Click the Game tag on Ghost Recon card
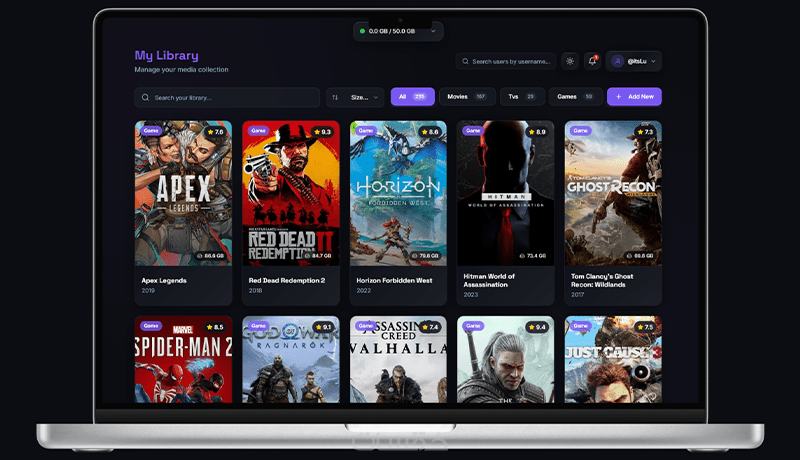800x460 pixels. (581, 131)
